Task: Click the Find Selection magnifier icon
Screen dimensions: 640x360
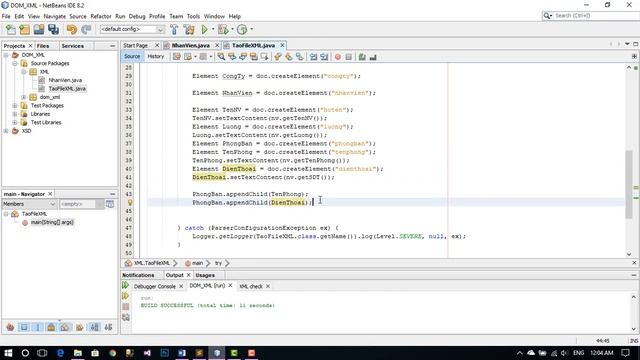Action: pyautogui.click(x=221, y=57)
